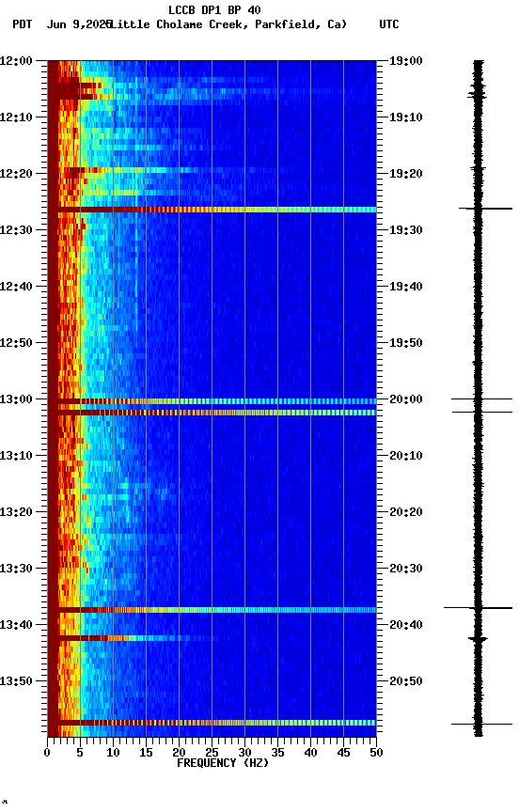Image resolution: width=519 pixels, height=812 pixels.
Task: Click the seismogram spike near 19:26 UTC
Action: point(486,209)
